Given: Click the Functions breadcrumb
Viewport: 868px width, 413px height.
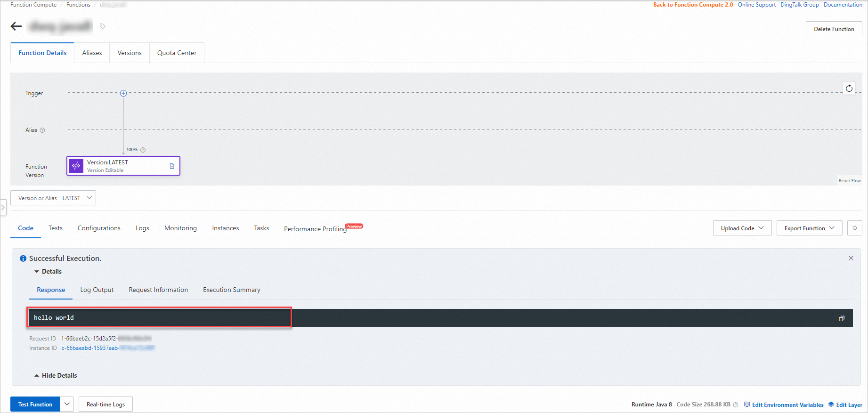Looking at the screenshot, I should 78,5.
